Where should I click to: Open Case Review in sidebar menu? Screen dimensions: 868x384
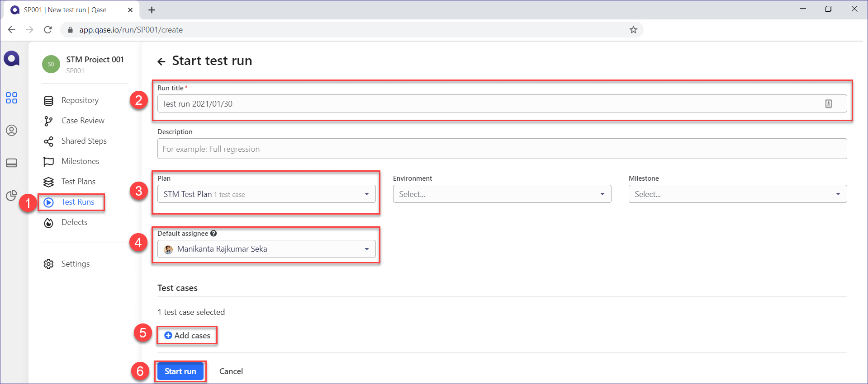coord(83,121)
